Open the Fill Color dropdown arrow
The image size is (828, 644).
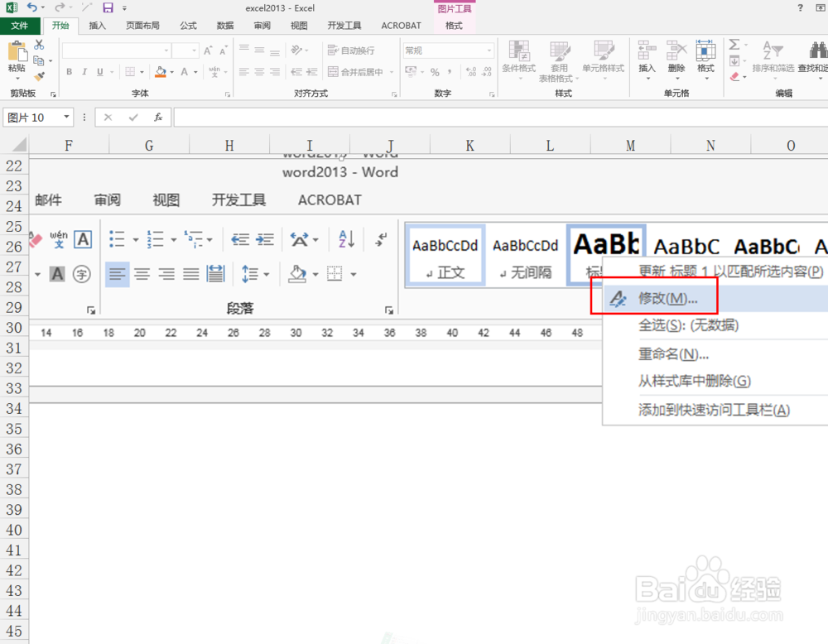pos(172,72)
